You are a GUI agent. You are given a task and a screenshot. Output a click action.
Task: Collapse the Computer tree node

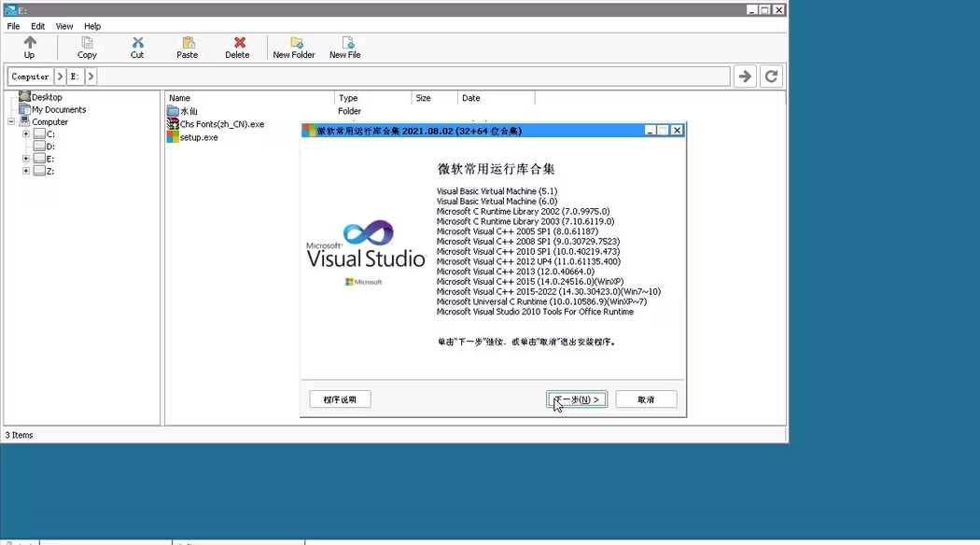pyautogui.click(x=12, y=122)
